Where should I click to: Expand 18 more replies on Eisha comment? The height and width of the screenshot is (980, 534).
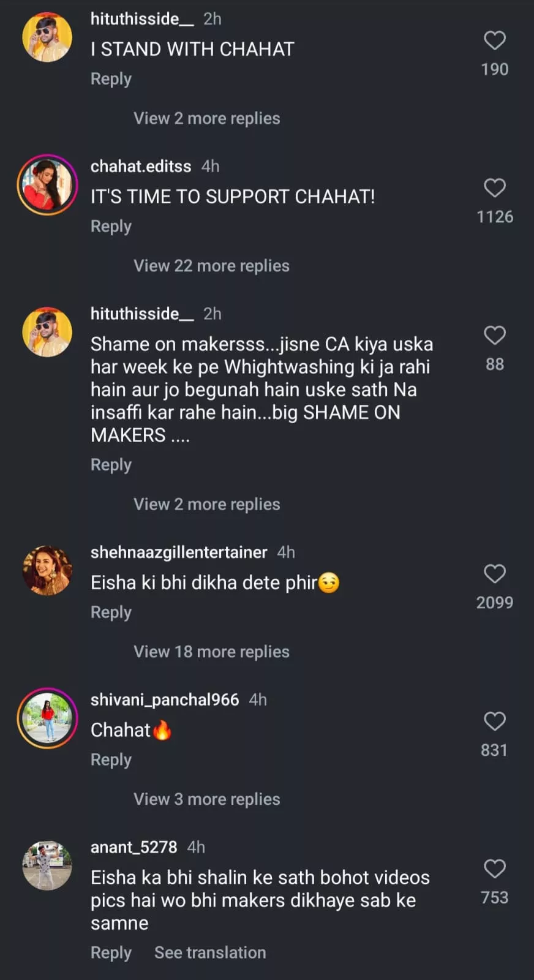(x=211, y=652)
